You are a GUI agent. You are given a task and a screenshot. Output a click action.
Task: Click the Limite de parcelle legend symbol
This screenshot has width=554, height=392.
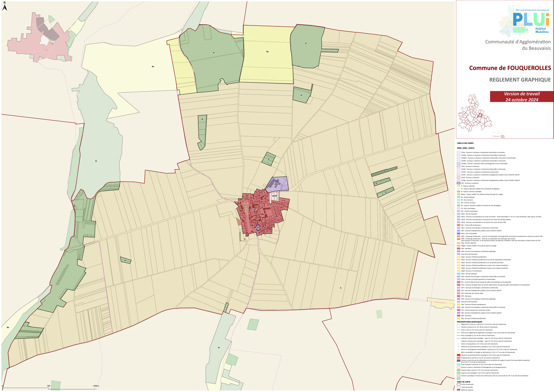(458, 387)
